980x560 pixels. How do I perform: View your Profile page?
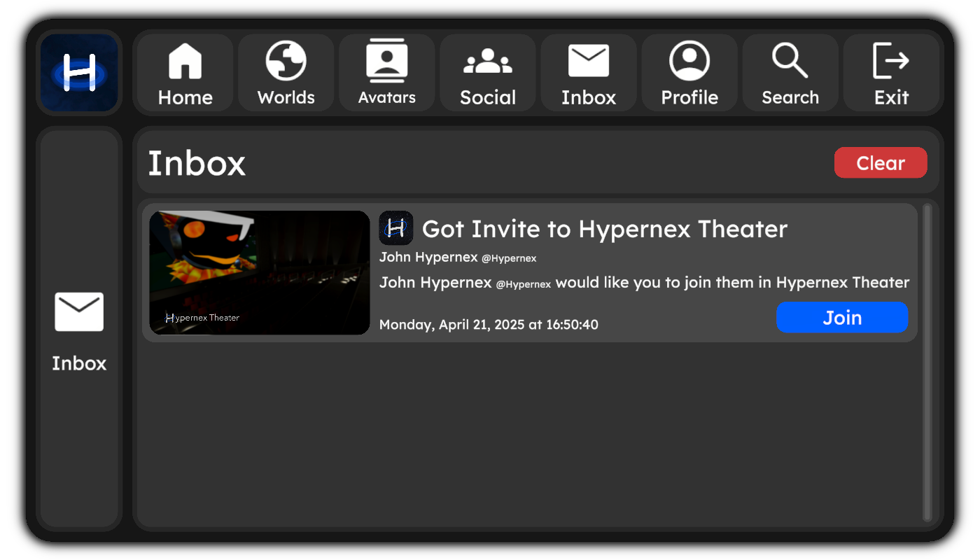(x=689, y=73)
